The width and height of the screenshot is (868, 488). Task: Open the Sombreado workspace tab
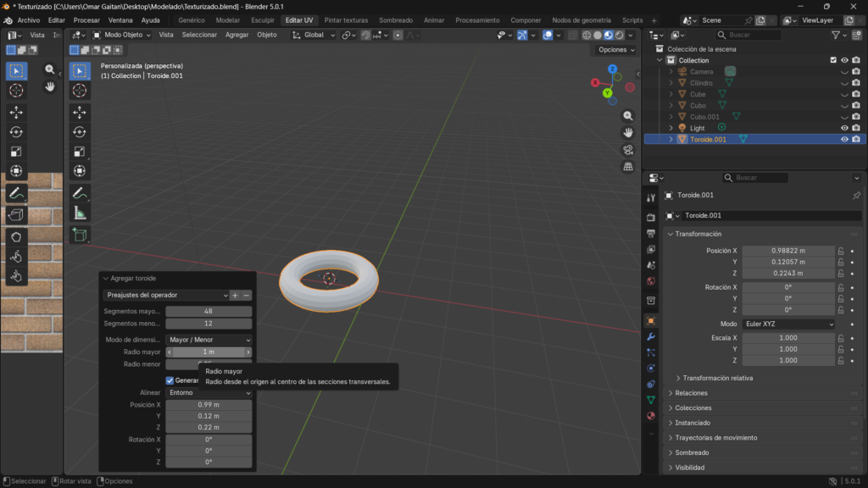(x=396, y=19)
